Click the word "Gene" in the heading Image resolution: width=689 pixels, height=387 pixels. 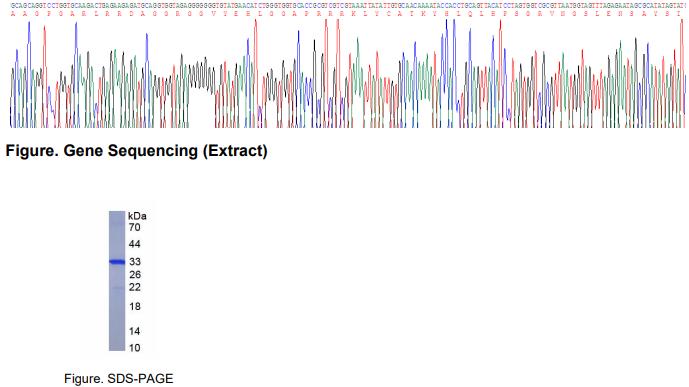pyautogui.click(x=83, y=151)
